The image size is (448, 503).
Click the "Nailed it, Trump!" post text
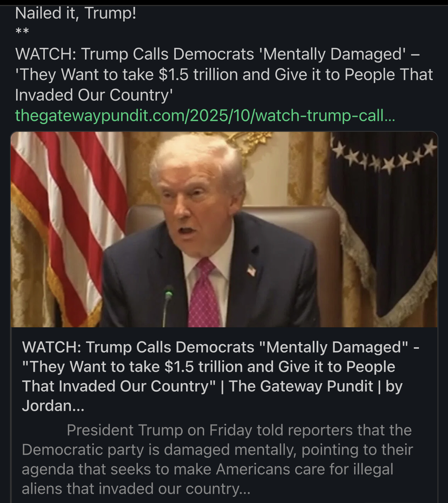coord(76,13)
